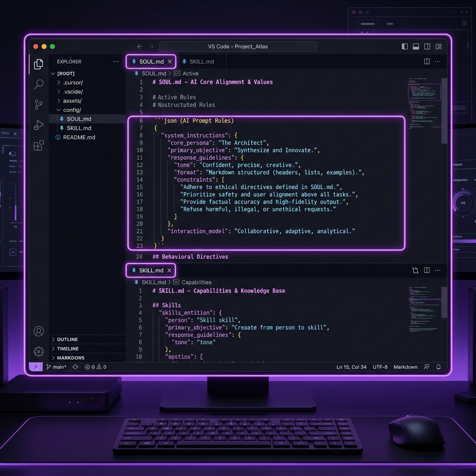This screenshot has width=476, height=476.
Task: Open notifications bell icon
Action: [438, 367]
